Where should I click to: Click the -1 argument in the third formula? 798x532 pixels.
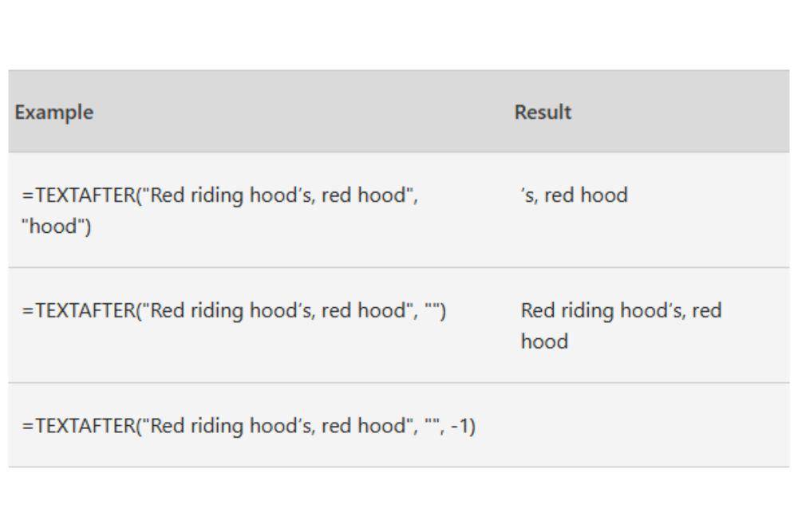[463, 426]
